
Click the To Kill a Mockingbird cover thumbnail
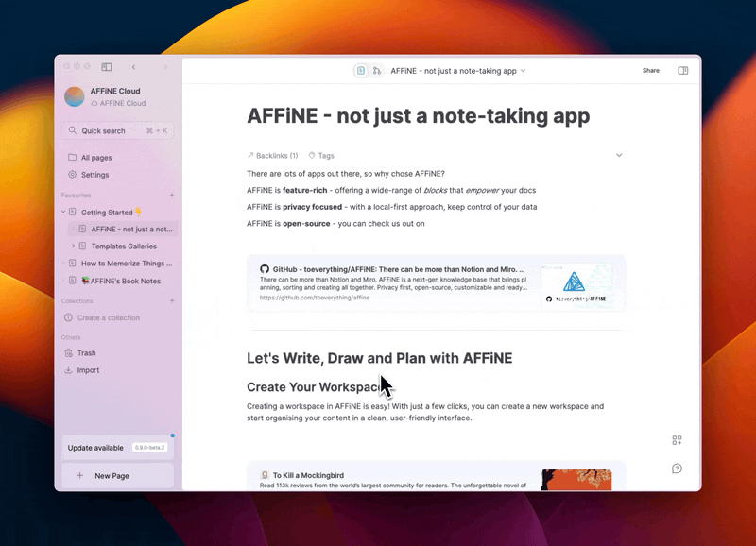[576, 480]
